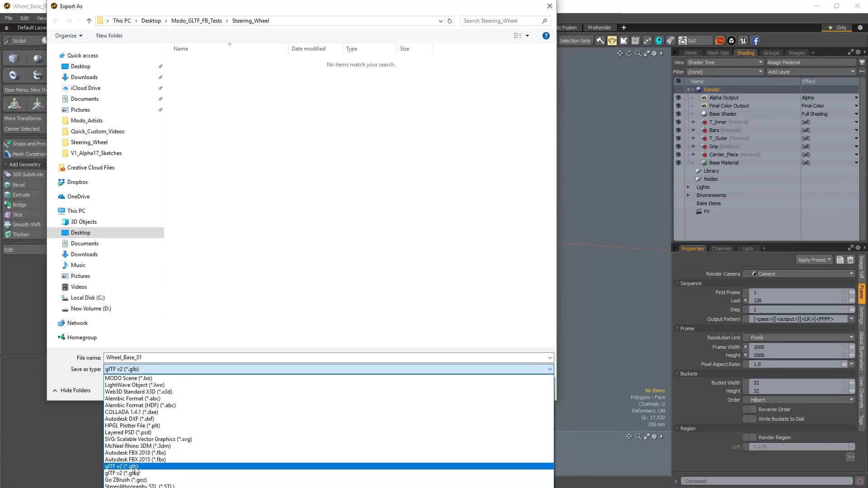The height and width of the screenshot is (488, 868).
Task: Click Assign Material button
Action: (811, 62)
